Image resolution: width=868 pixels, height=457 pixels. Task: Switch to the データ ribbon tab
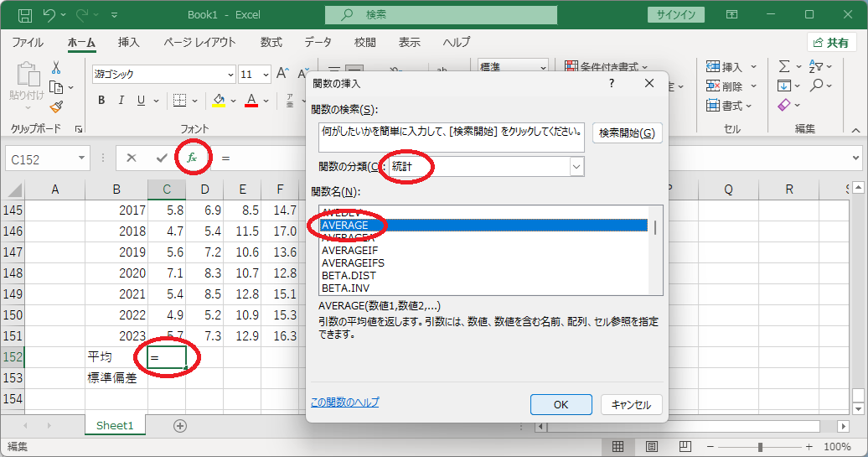pos(318,43)
